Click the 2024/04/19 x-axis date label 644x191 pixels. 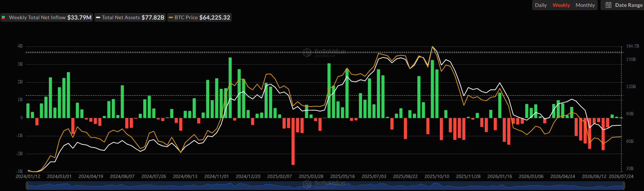[x=91, y=177]
